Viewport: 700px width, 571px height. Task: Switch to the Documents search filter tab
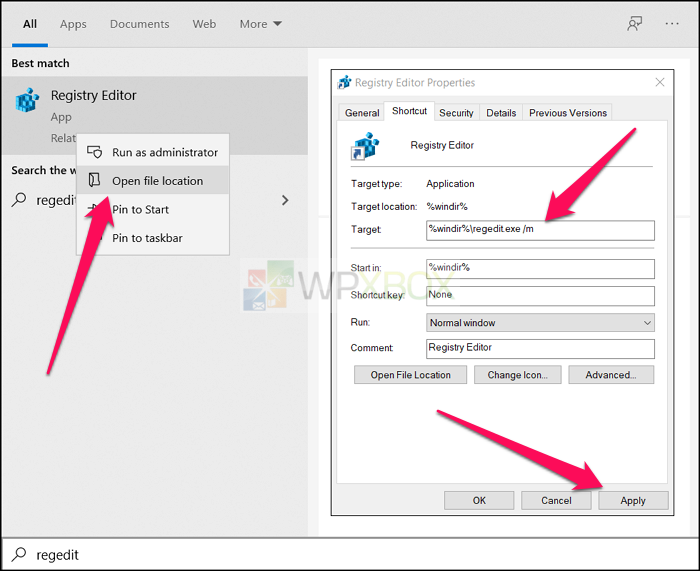pos(140,24)
